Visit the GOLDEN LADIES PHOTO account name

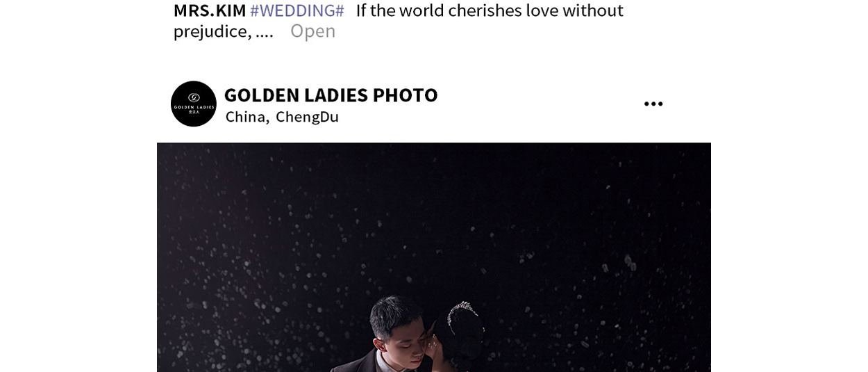331,95
